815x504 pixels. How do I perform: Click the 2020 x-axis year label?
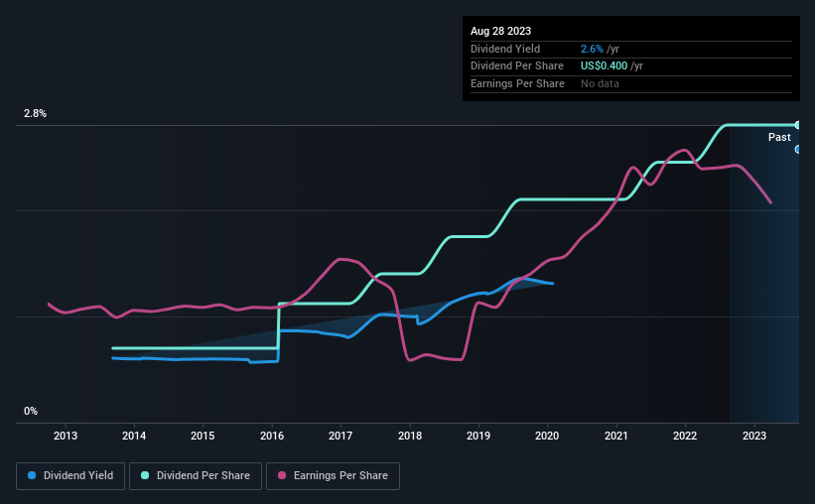[547, 436]
